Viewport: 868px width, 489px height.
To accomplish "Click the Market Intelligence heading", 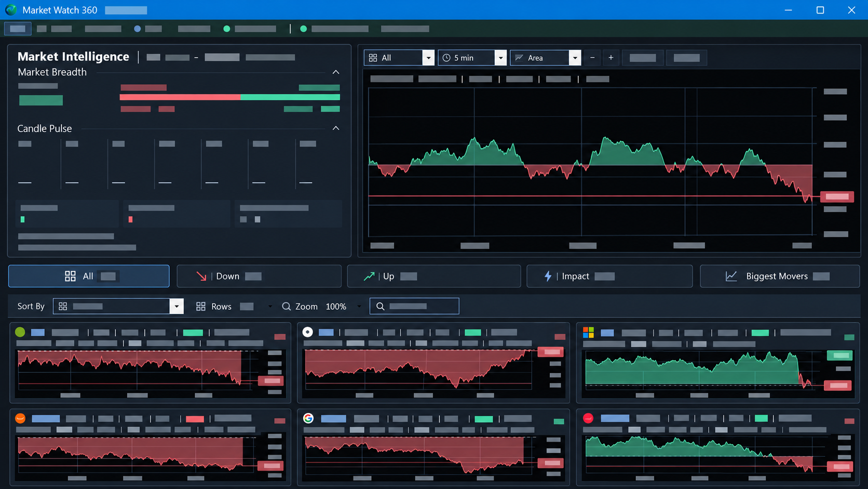I will coord(73,57).
